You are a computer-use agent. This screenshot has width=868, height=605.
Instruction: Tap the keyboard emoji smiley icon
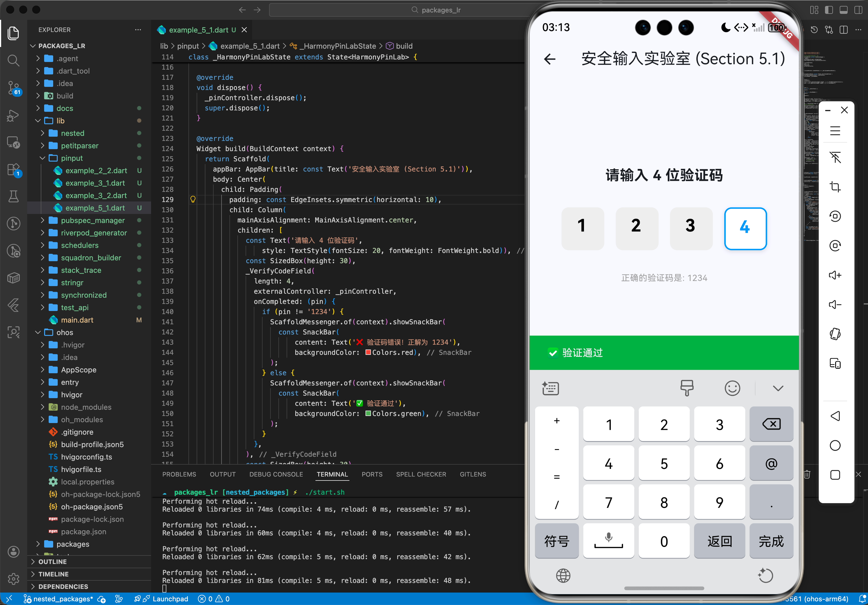tap(732, 388)
